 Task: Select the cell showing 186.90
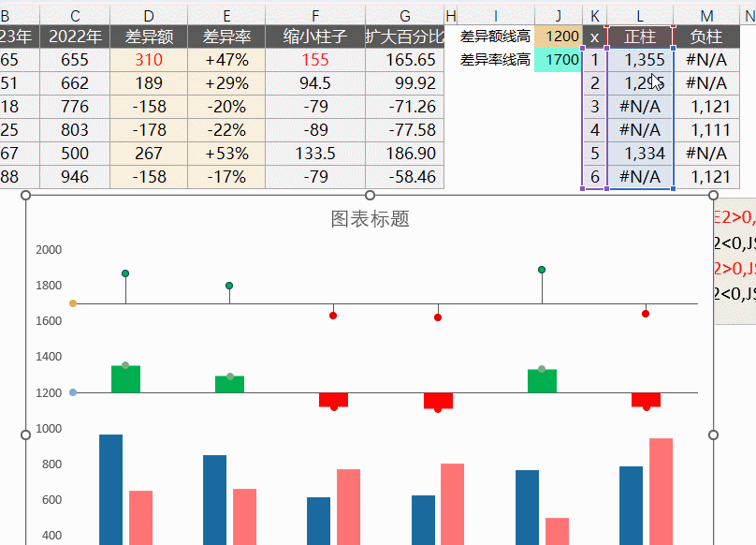point(404,154)
